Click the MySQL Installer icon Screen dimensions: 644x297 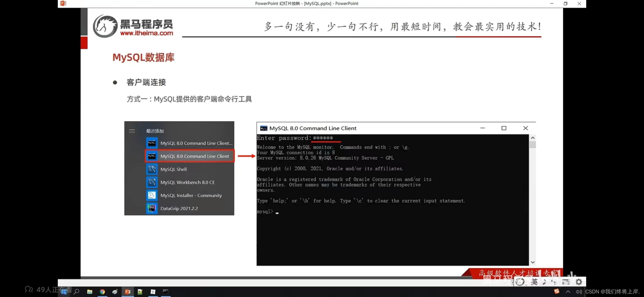152,195
